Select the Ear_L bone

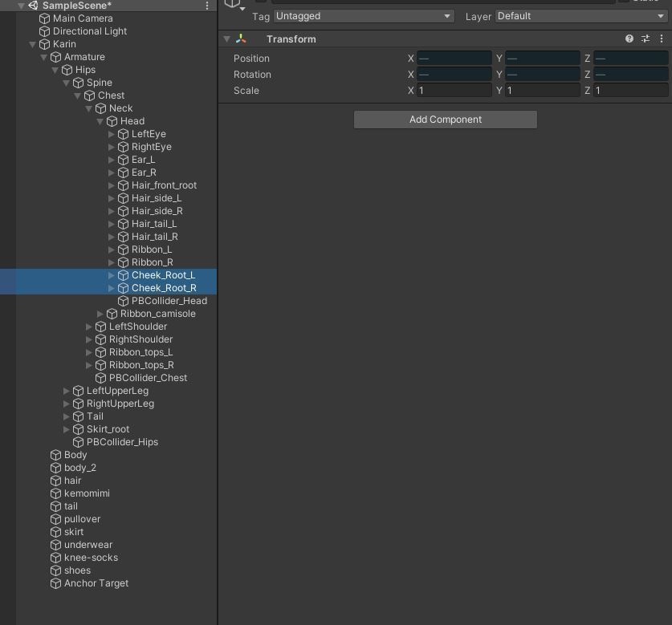pyautogui.click(x=143, y=160)
